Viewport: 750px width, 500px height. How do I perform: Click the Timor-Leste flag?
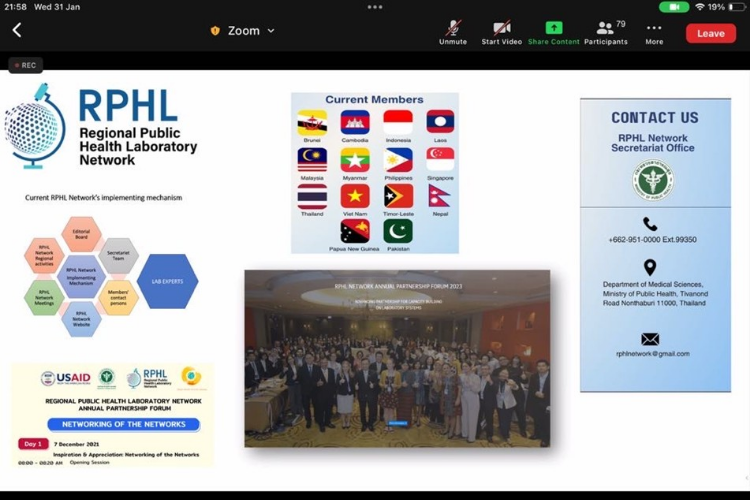pyautogui.click(x=398, y=196)
